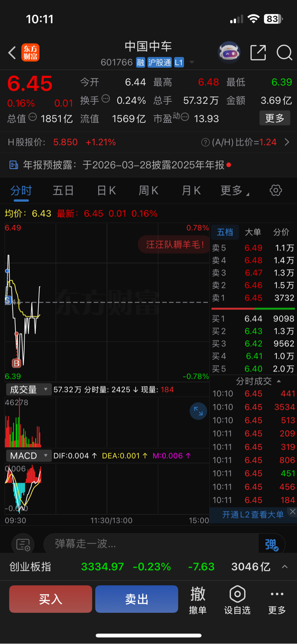Select the 分价 tab
The image size is (297, 644).
[x=281, y=232]
